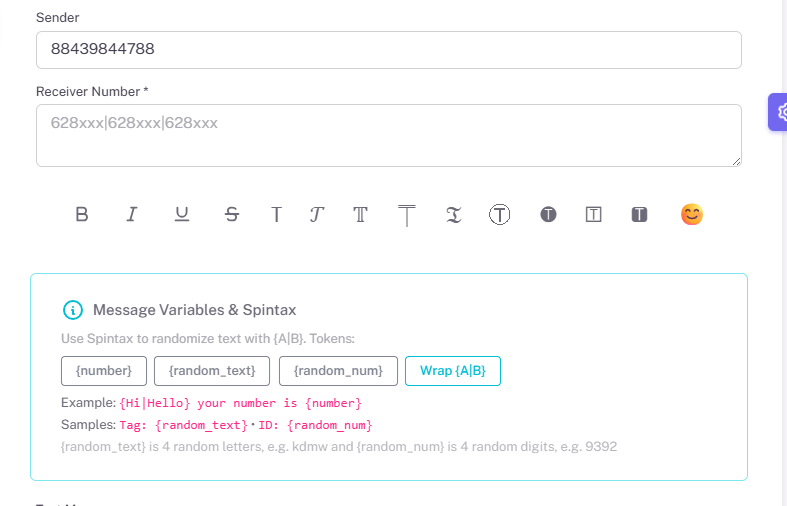Select the outlined square T style
Screen dimensions: 787x506
[594, 214]
